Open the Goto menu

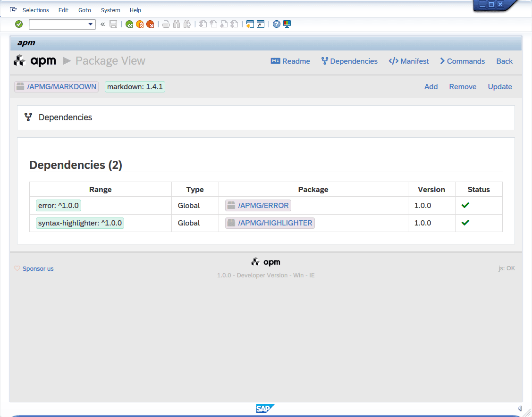[84, 10]
